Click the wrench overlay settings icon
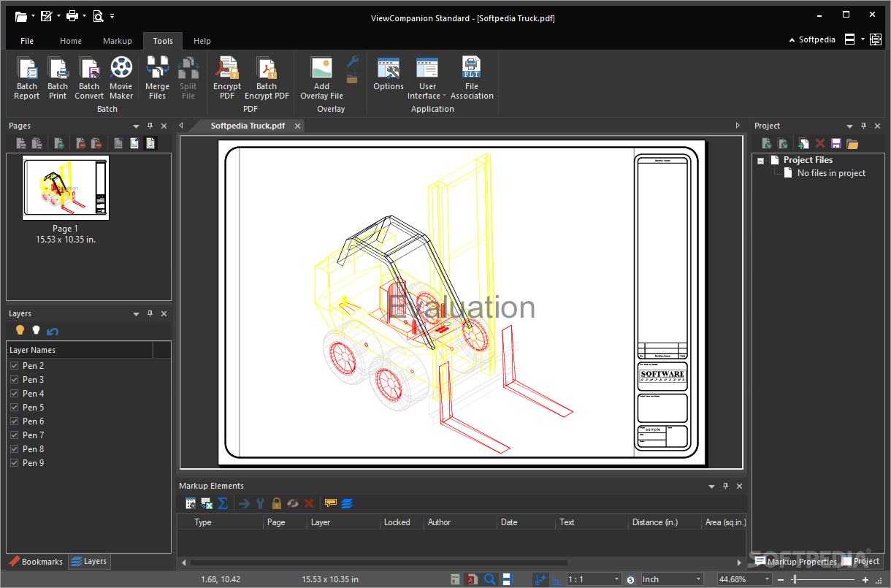The image size is (891, 588). click(x=352, y=62)
